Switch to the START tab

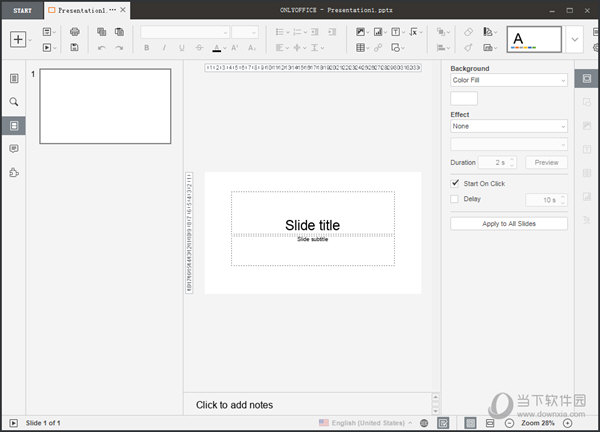click(x=22, y=10)
